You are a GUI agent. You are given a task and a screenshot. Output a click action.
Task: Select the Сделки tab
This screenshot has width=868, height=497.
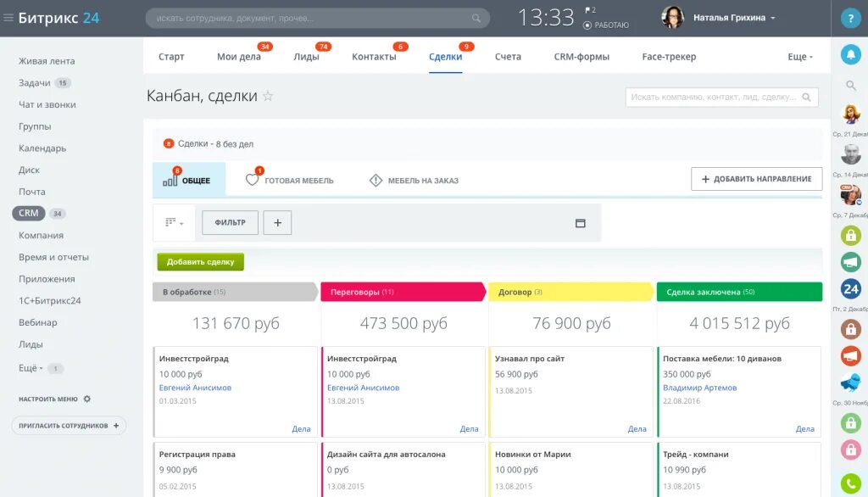[x=445, y=57]
